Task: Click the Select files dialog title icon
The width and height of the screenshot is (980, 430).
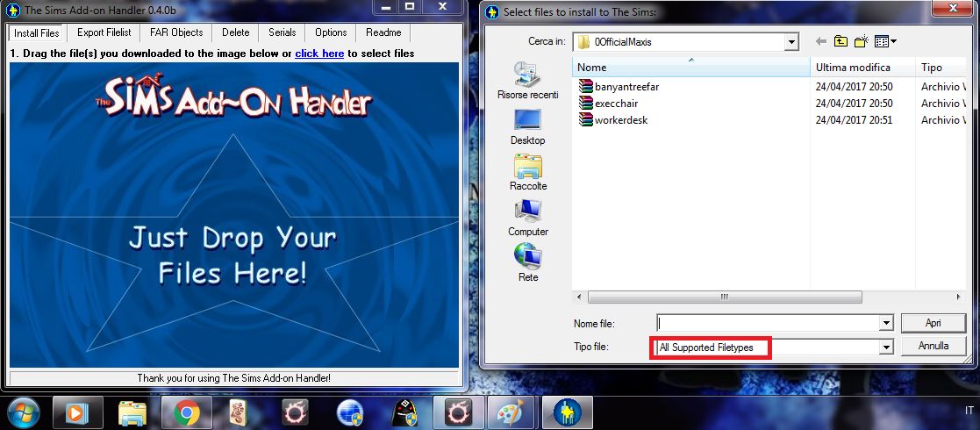Action: [493, 12]
